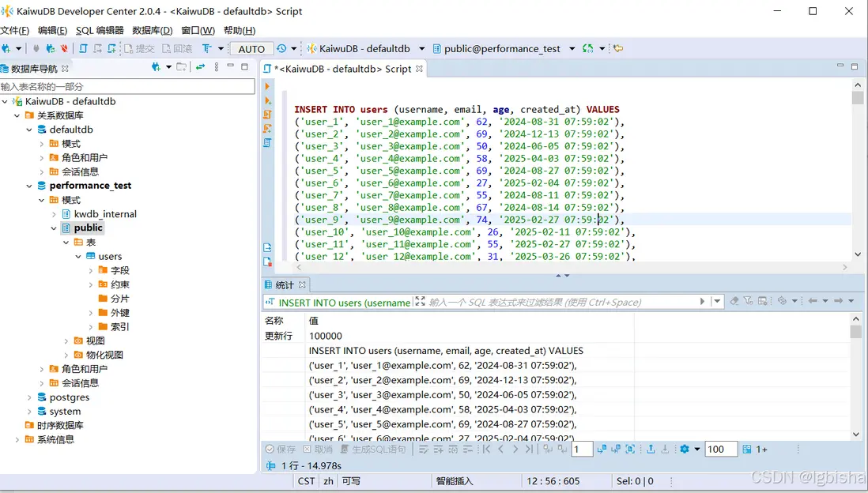Select the users table in navigator
The height and width of the screenshot is (493, 868).
(110, 256)
